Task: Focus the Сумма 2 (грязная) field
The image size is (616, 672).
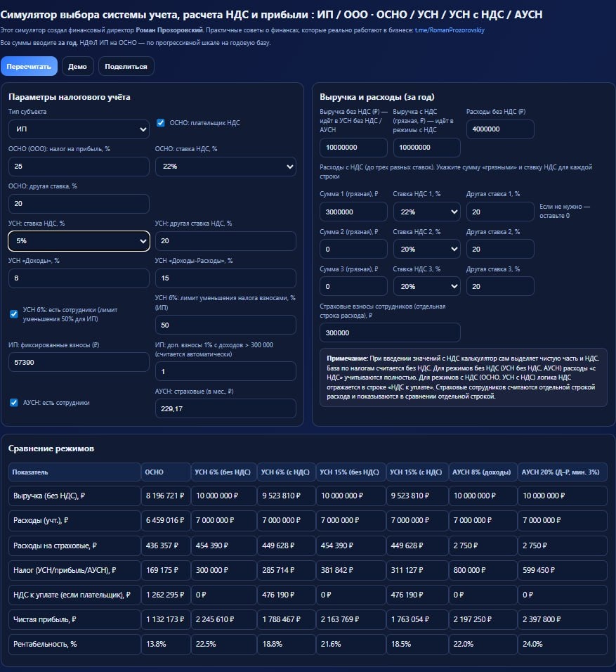Action: [x=353, y=249]
